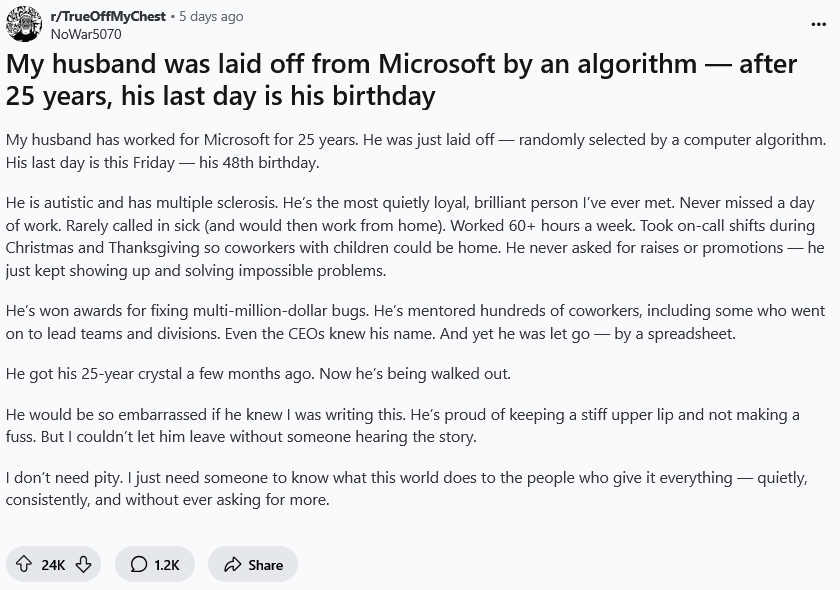Open the three-dot post options menu
The width and height of the screenshot is (840, 590).
819,24
